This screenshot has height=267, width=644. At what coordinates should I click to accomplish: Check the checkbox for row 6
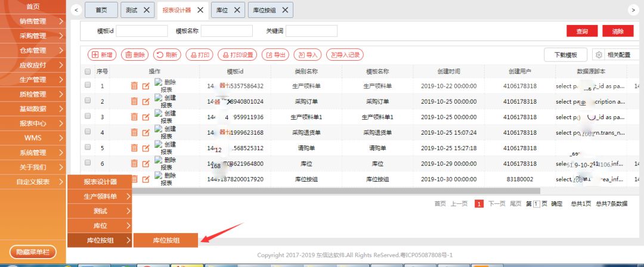[88, 163]
